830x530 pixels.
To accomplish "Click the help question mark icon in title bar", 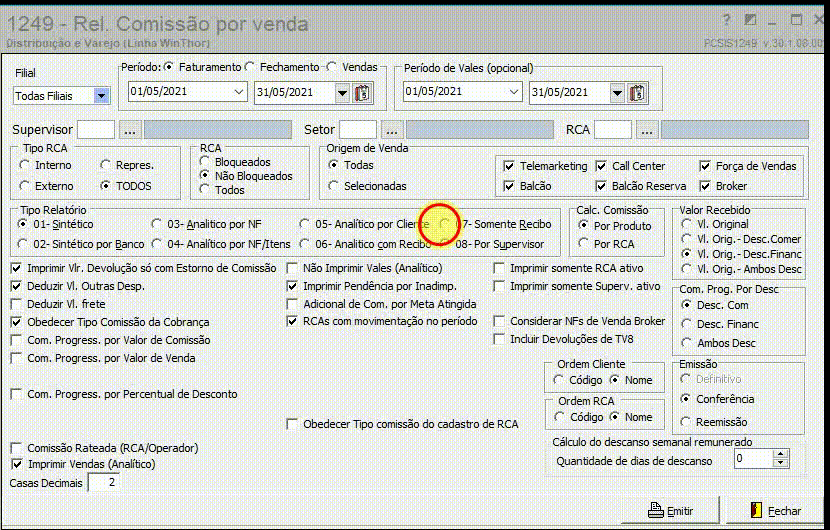I will click(727, 20).
